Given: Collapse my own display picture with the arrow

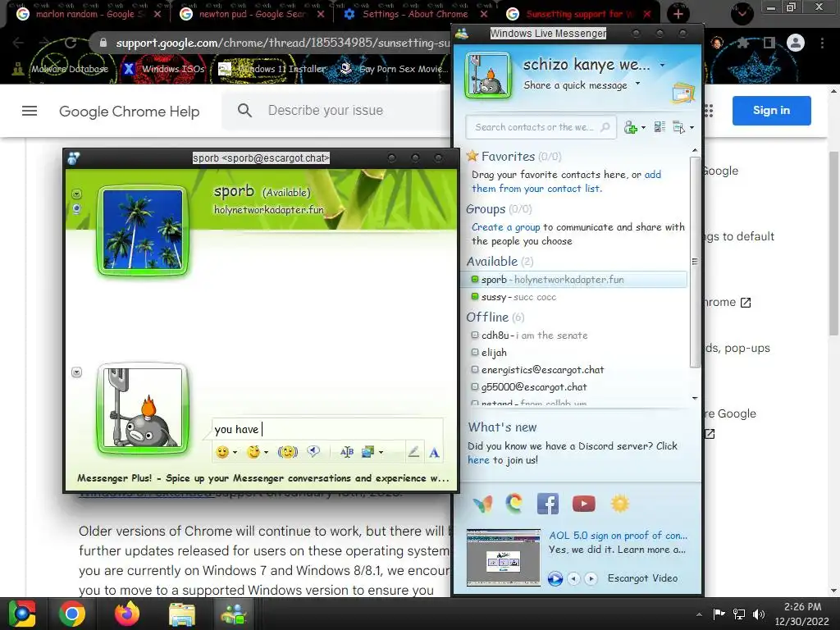Looking at the screenshot, I should (76, 372).
